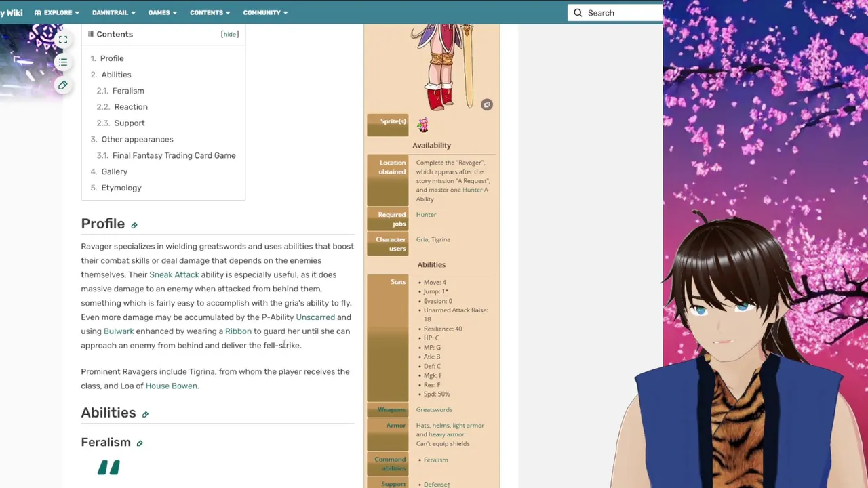Click the Availability infobox heading
The image size is (868, 488).
pyautogui.click(x=431, y=146)
